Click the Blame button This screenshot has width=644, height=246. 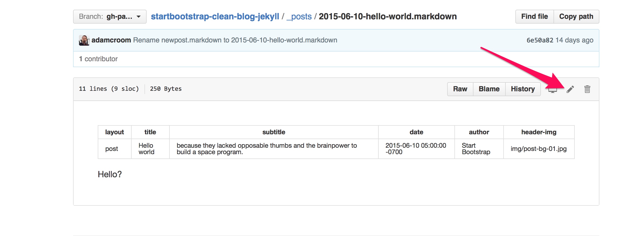point(489,89)
